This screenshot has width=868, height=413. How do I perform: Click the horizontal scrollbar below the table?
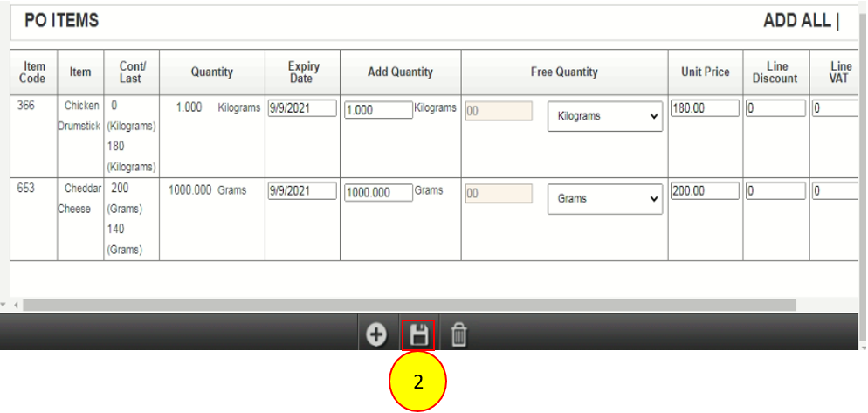click(x=410, y=306)
